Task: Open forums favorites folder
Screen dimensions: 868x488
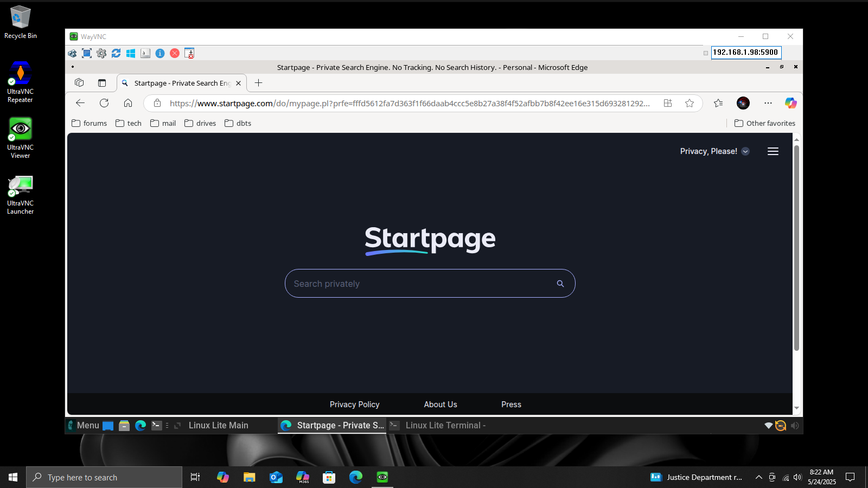Action: pos(90,123)
